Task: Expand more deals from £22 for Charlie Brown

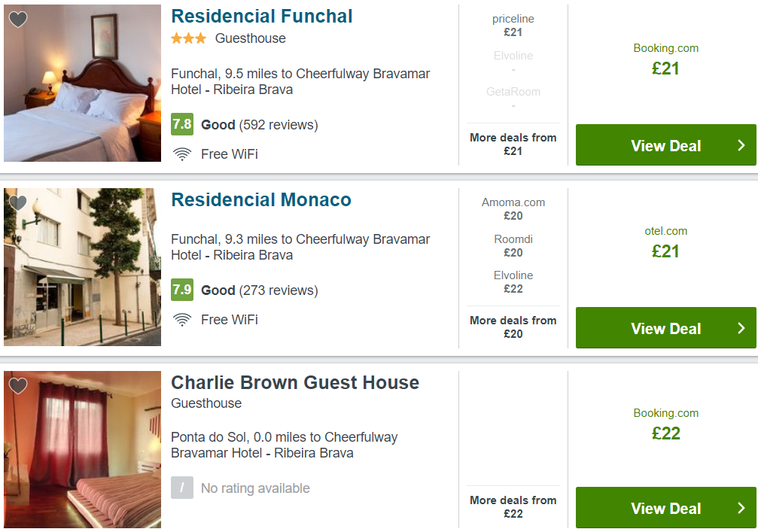Action: click(513, 507)
